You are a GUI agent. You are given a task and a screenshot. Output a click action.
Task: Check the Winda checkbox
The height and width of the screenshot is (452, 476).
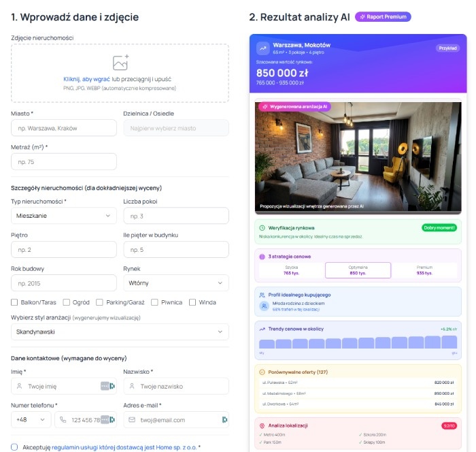coord(192,302)
